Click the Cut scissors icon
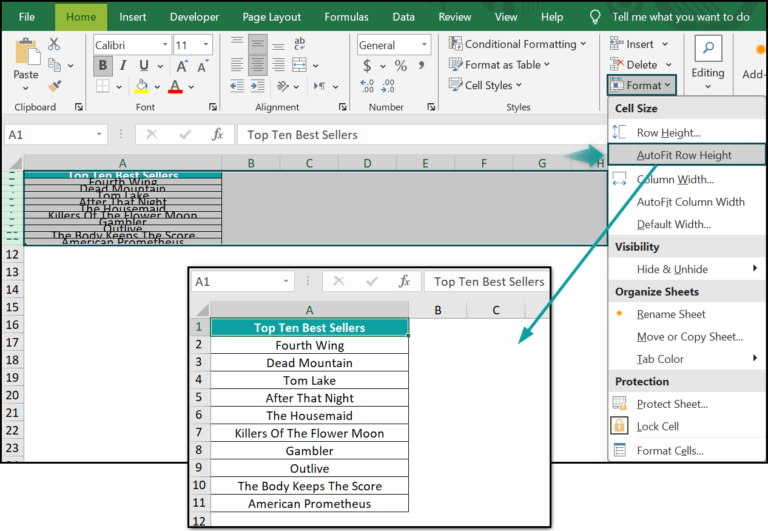Image resolution: width=768 pixels, height=531 pixels. tap(54, 44)
